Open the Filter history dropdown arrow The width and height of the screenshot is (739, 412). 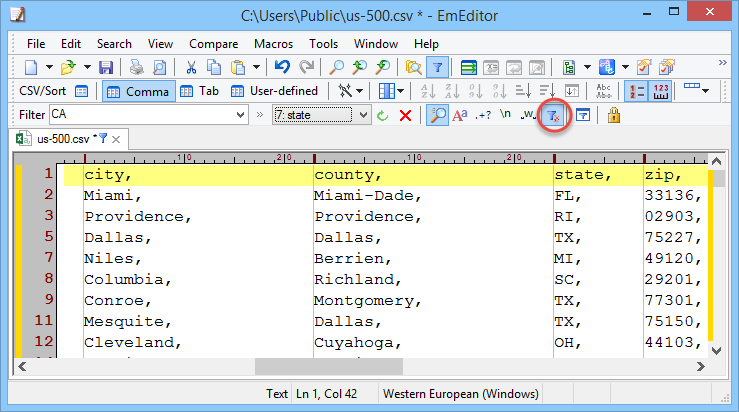click(240, 115)
